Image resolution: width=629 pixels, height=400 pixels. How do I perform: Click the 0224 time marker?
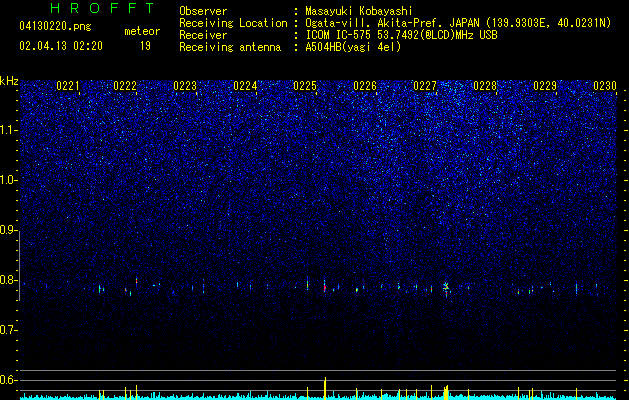[x=245, y=86]
